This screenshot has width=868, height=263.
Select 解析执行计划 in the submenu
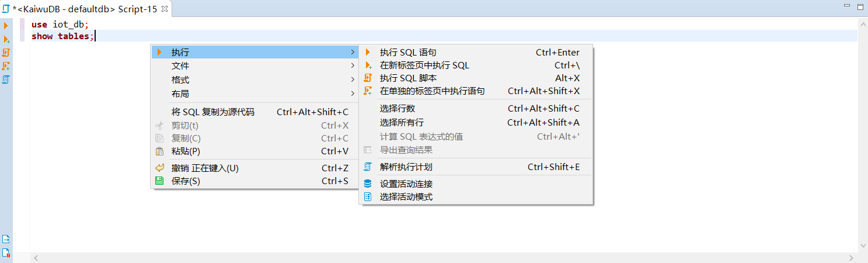click(406, 167)
